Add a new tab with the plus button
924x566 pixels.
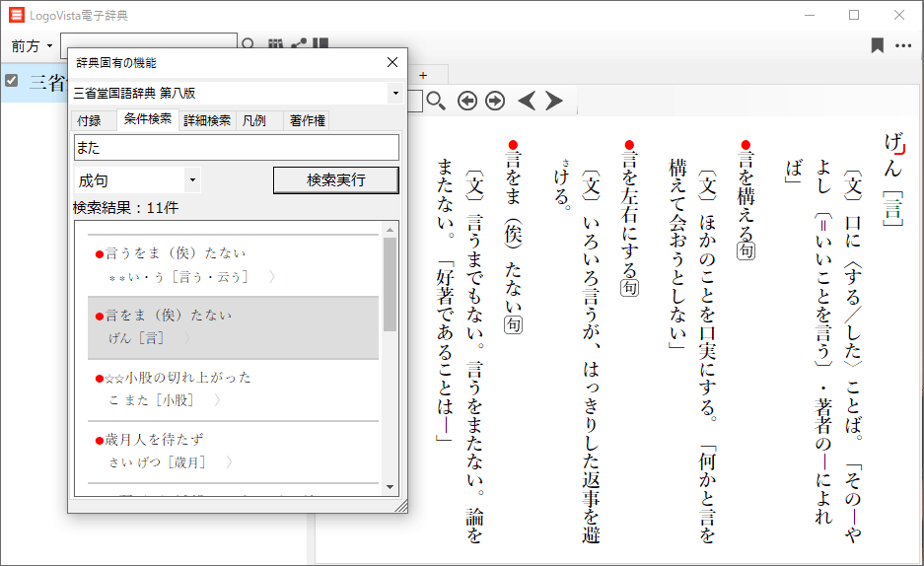423,75
